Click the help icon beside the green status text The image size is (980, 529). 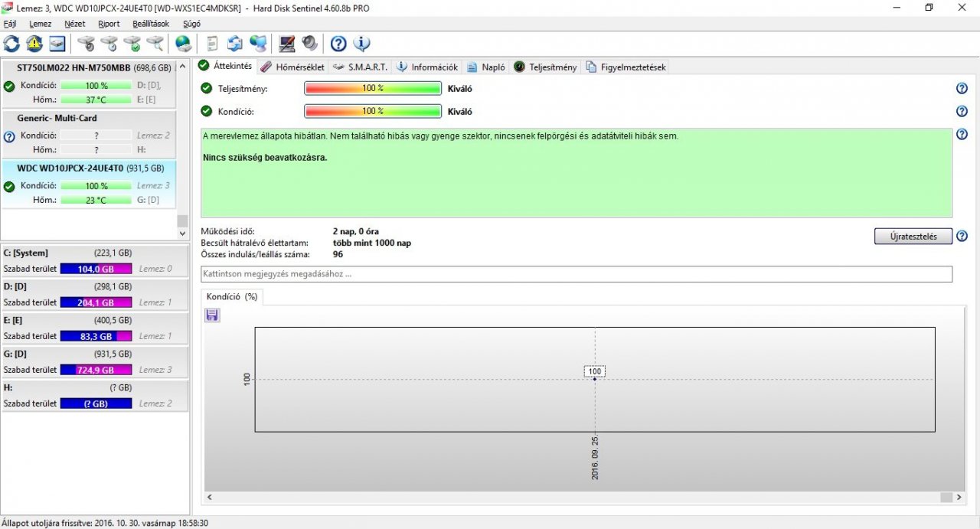click(962, 134)
